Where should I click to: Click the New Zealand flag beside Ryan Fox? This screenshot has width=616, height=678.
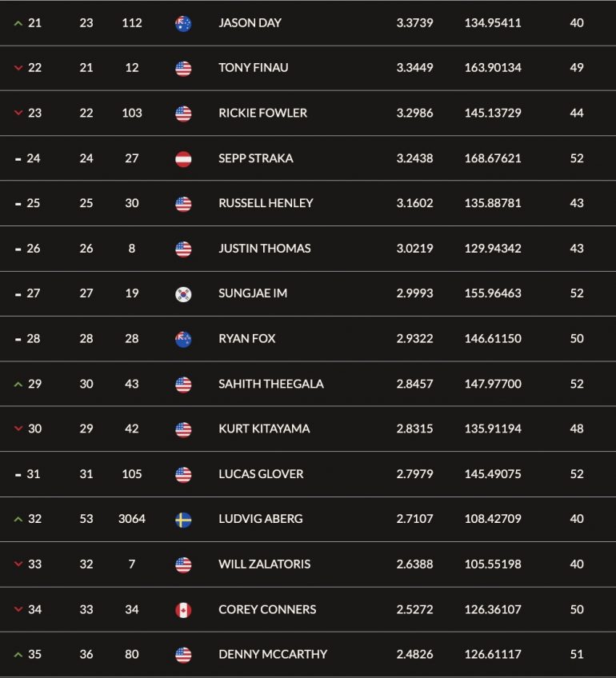tap(183, 339)
